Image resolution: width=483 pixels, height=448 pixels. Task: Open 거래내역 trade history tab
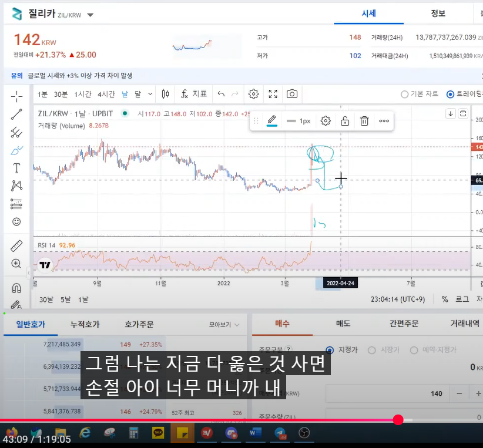[465, 324]
